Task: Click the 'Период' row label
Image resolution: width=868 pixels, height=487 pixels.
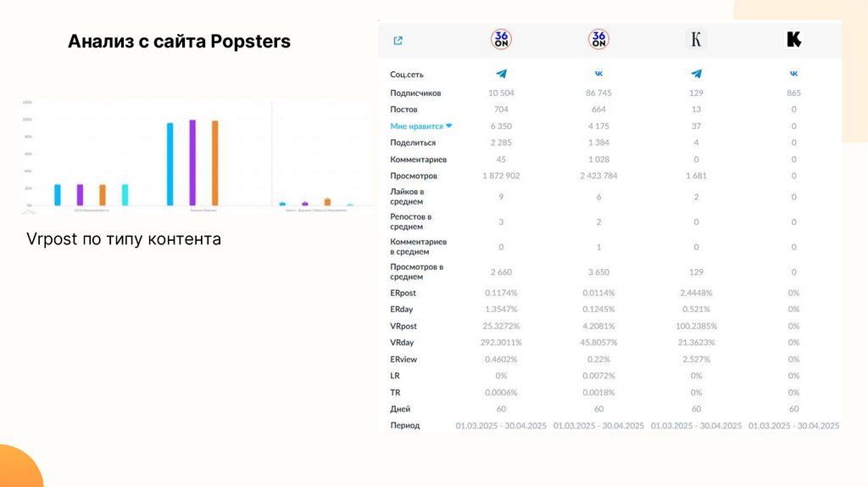Action: click(x=404, y=426)
